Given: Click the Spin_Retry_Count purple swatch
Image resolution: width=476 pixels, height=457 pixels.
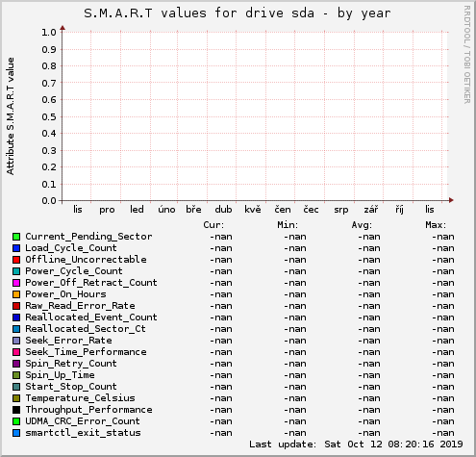Looking at the screenshot, I should pyautogui.click(x=16, y=364).
